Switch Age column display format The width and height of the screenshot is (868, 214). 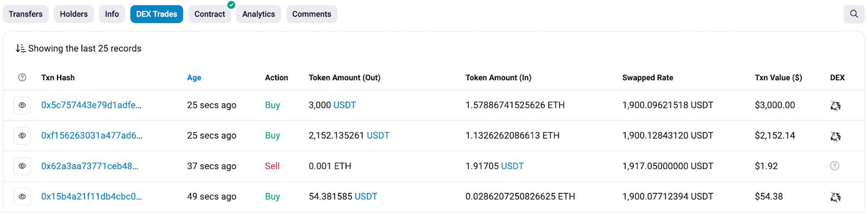(x=194, y=77)
